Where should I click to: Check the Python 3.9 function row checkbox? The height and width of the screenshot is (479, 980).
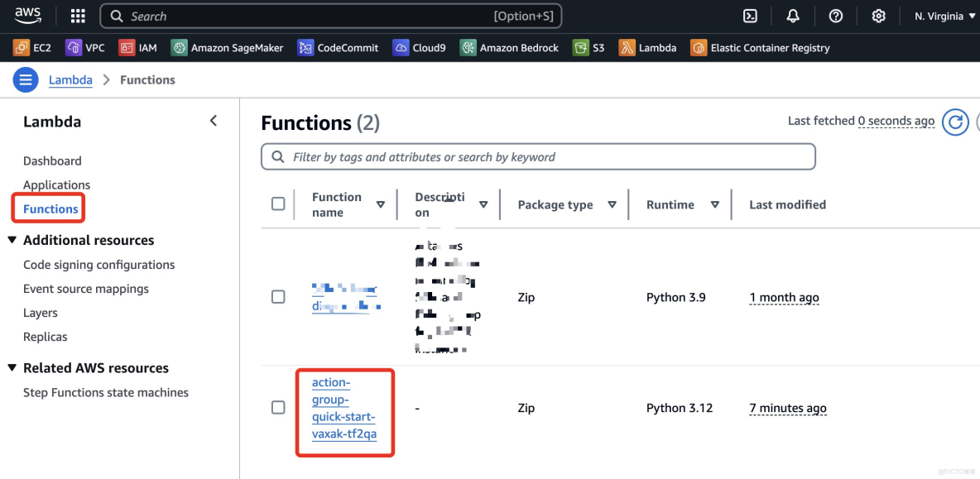[278, 297]
